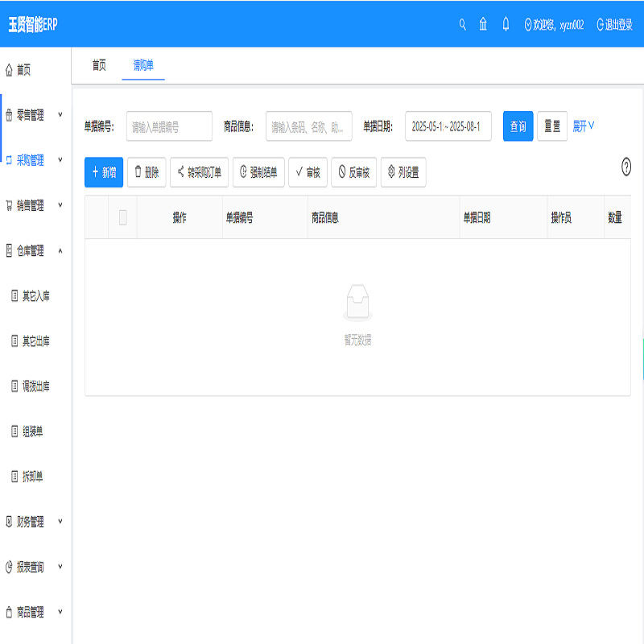Click the 单据编号 input field
The height and width of the screenshot is (644, 644).
pyautogui.click(x=169, y=126)
